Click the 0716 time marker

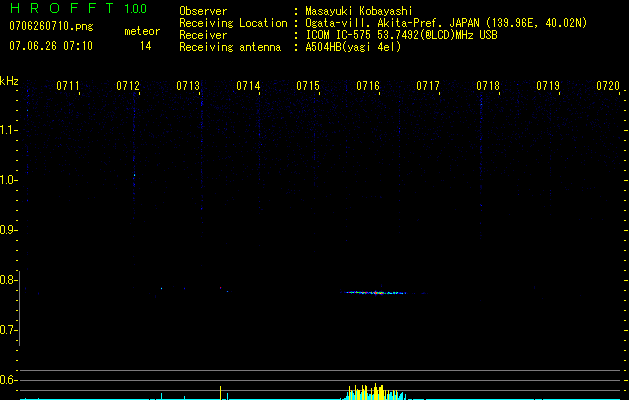tap(368, 86)
